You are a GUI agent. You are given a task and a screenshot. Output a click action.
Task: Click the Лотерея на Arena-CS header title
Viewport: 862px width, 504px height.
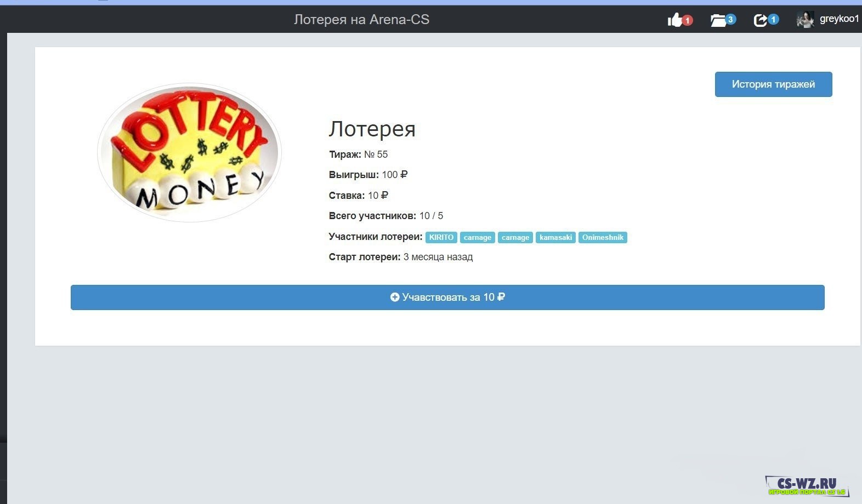click(x=361, y=20)
